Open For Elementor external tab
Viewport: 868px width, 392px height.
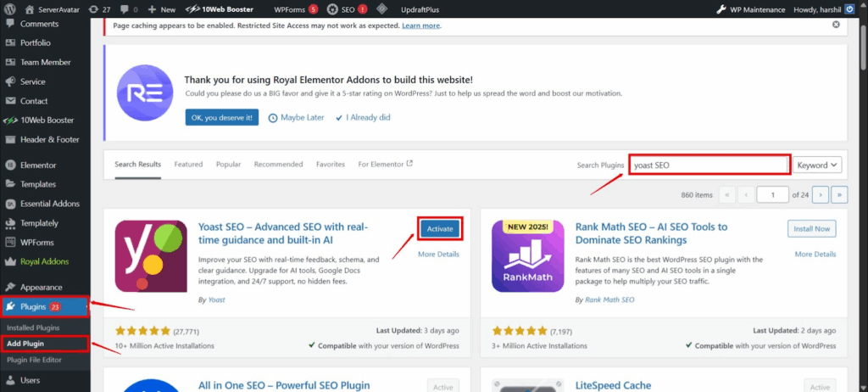tap(386, 165)
